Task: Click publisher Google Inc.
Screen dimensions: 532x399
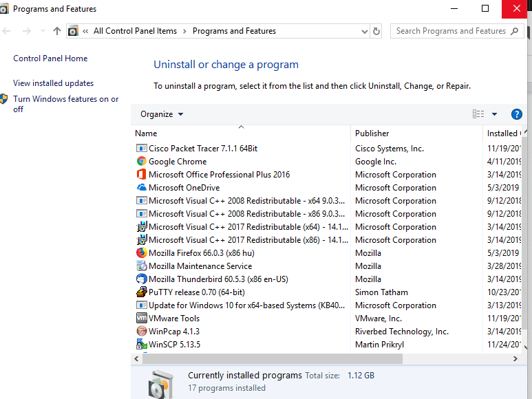Action: click(x=376, y=162)
